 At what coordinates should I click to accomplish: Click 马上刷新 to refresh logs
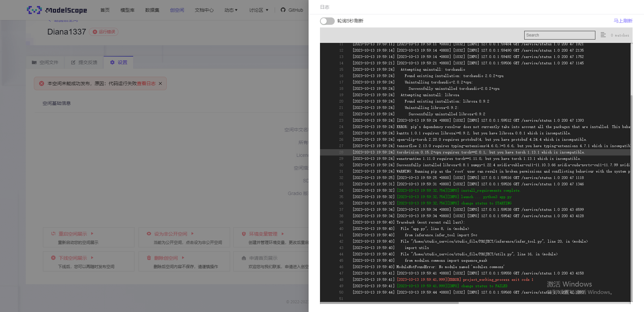(x=623, y=21)
